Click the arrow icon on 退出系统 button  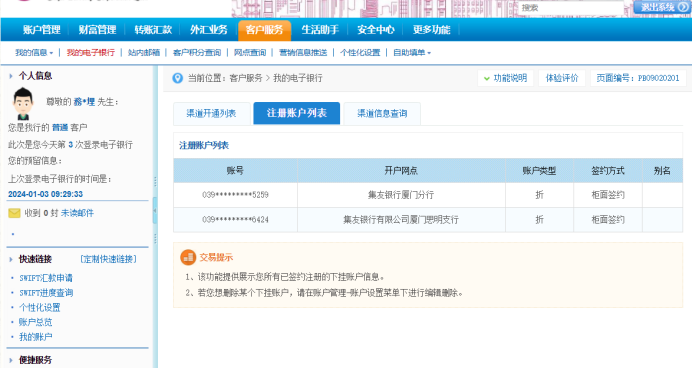click(683, 7)
